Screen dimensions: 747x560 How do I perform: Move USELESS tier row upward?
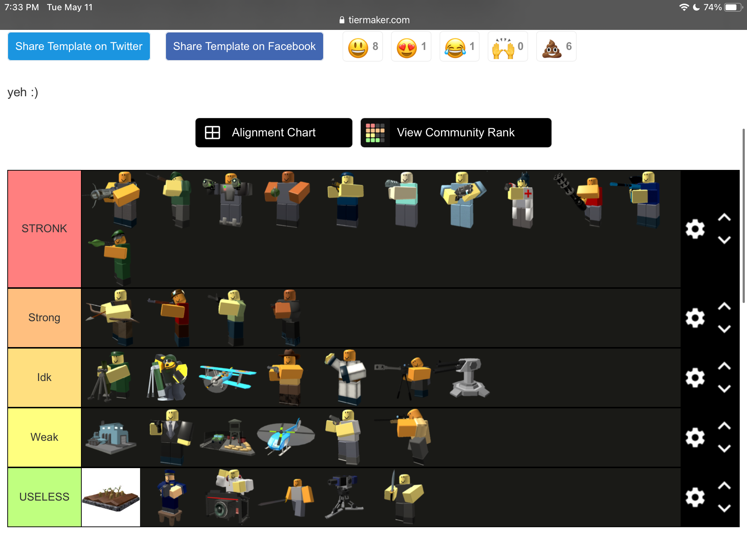click(x=725, y=486)
